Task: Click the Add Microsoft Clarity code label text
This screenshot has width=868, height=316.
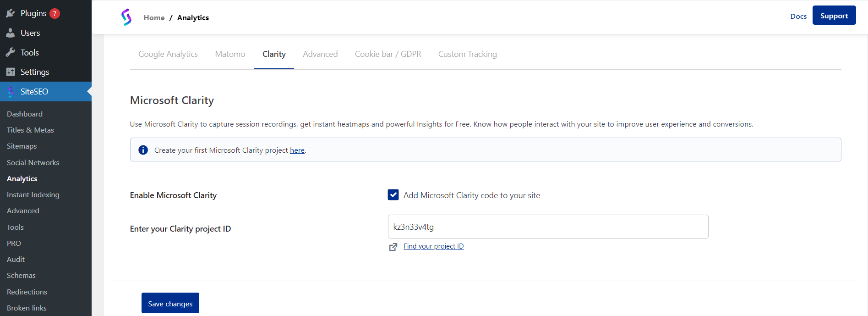Action: [472, 195]
